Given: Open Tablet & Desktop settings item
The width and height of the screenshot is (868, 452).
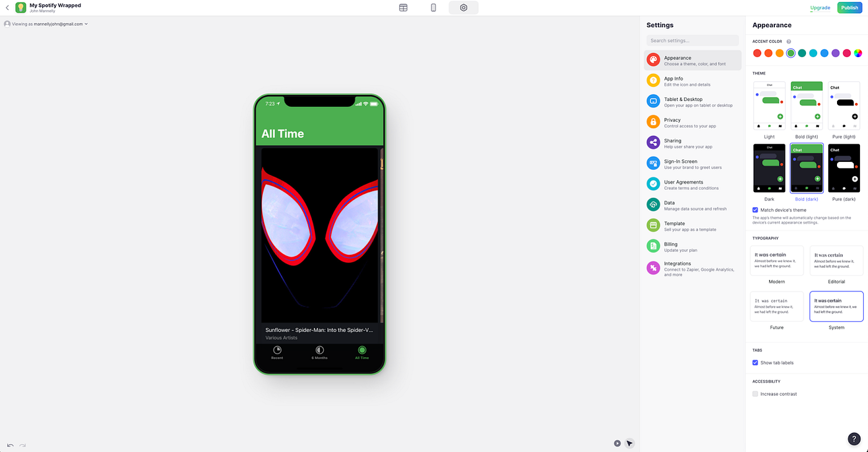Looking at the screenshot, I should coord(693,102).
